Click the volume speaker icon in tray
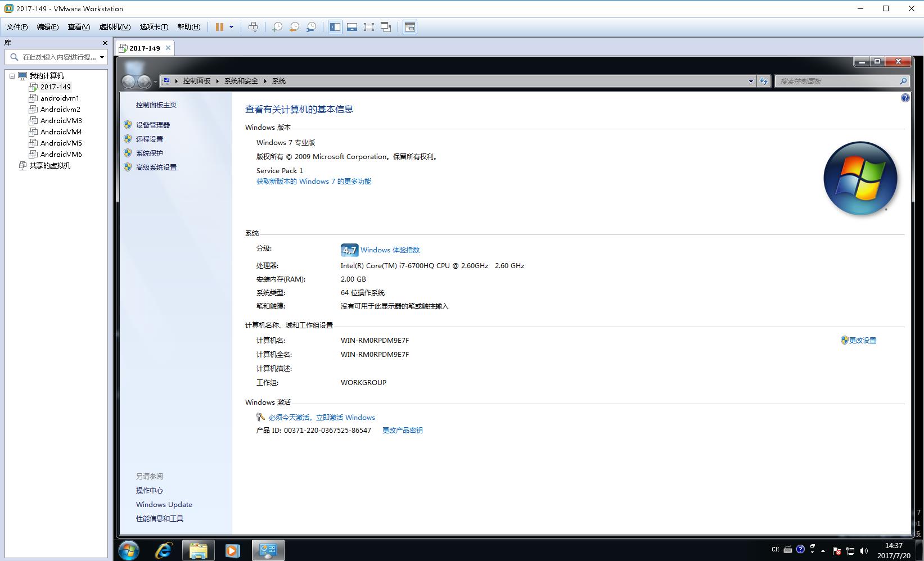 click(864, 551)
